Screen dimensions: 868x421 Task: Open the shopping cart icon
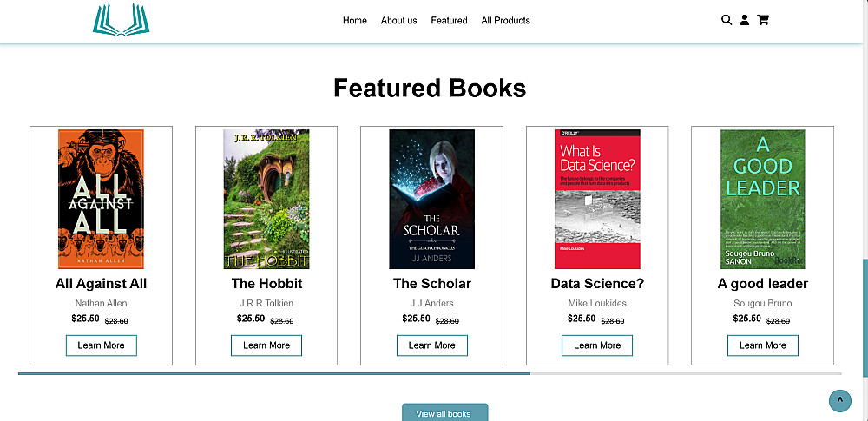763,20
